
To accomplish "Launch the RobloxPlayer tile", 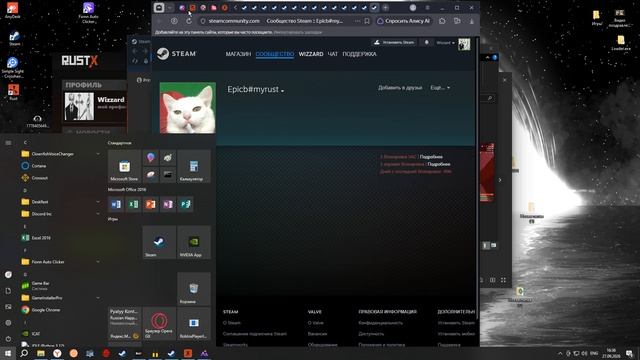I will pyautogui.click(x=194, y=324).
